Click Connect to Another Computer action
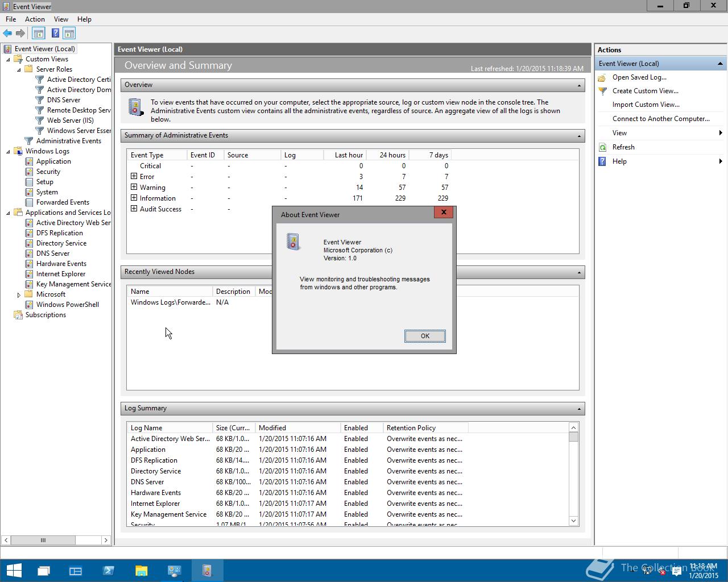728x582 pixels. click(661, 119)
